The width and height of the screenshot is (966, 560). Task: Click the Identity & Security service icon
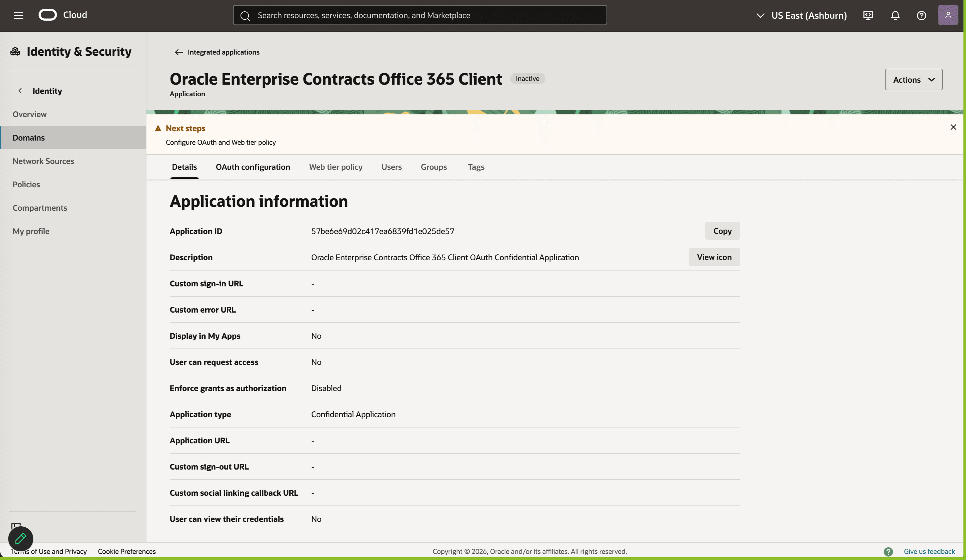(x=15, y=51)
